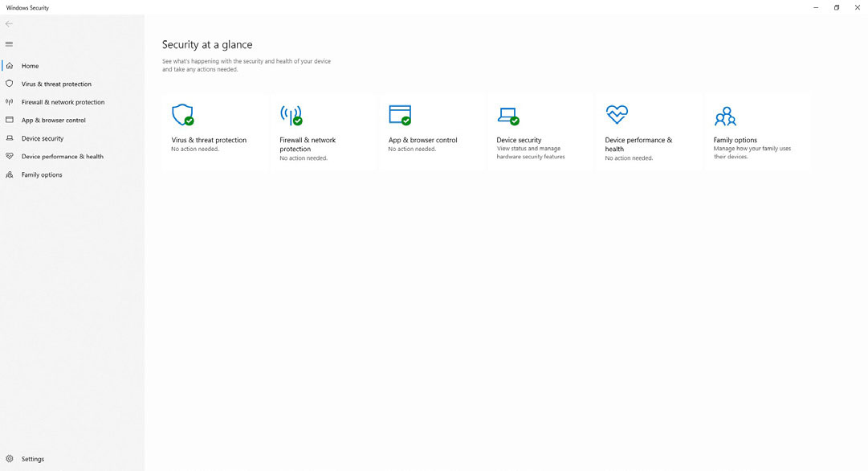868x471 pixels.
Task: Select App & browser control in the sidebar
Action: [x=53, y=121]
